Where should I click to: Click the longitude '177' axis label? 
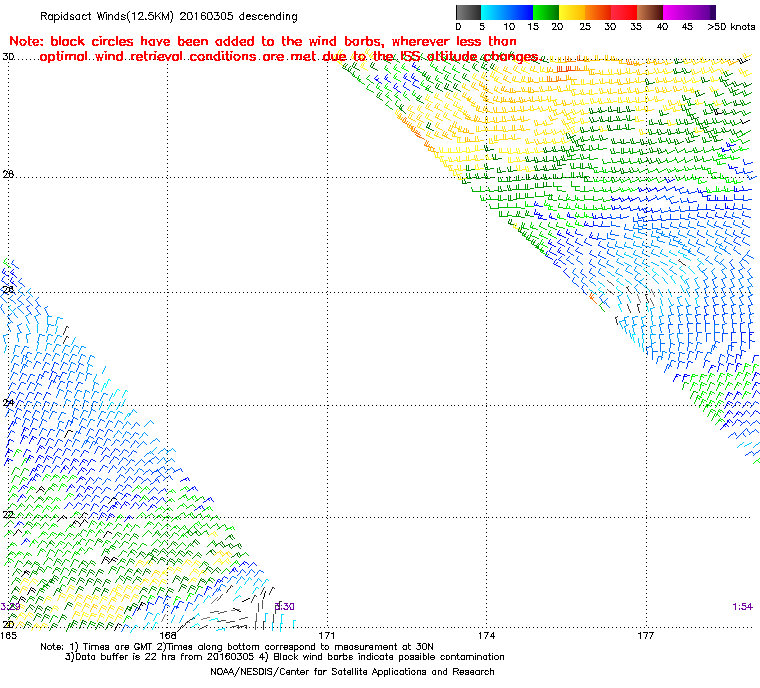646,635
